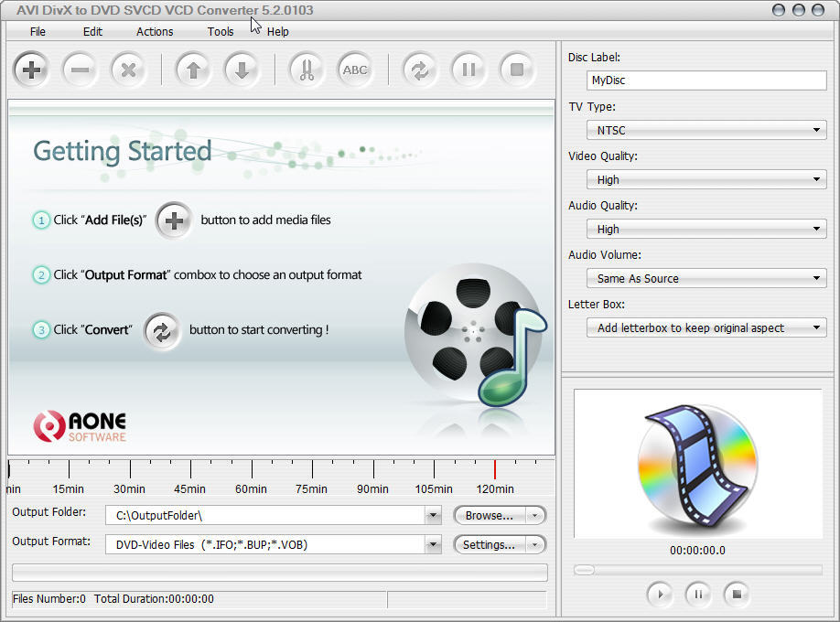The width and height of the screenshot is (840, 622).
Task: Open the File menu
Action: 38,32
